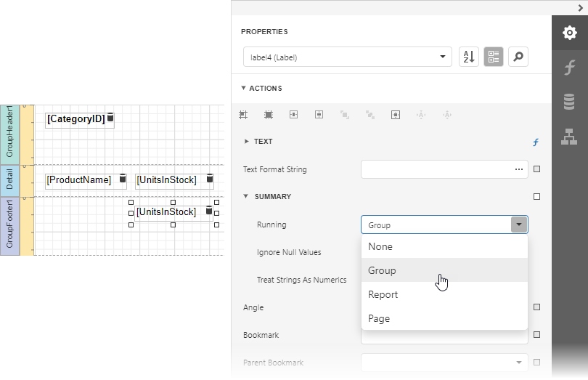
Task: Toggle the Summary property square marker
Action: (536, 196)
